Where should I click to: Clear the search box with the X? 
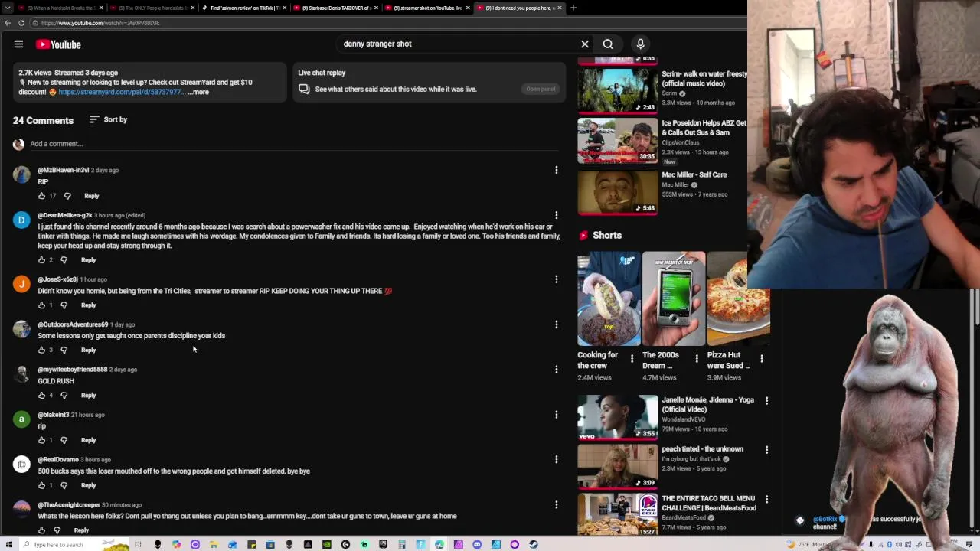click(x=585, y=44)
